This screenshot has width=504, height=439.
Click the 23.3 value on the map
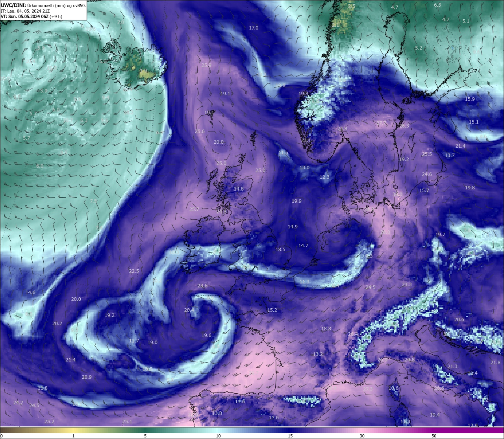coord(407,285)
